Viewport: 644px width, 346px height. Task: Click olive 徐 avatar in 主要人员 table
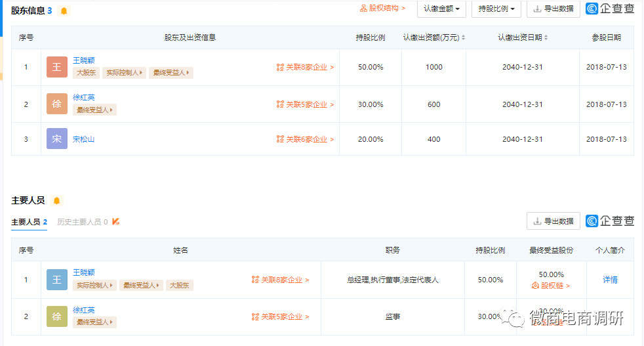tap(56, 316)
